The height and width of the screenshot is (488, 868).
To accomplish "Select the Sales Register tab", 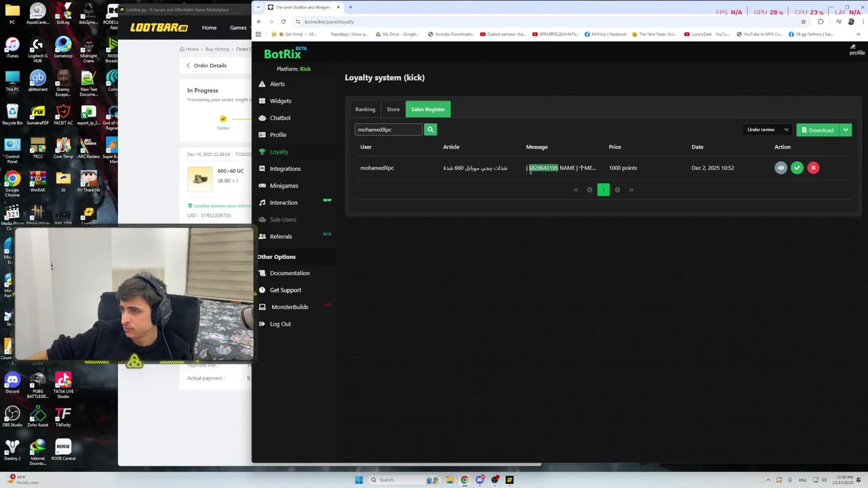I will click(428, 109).
